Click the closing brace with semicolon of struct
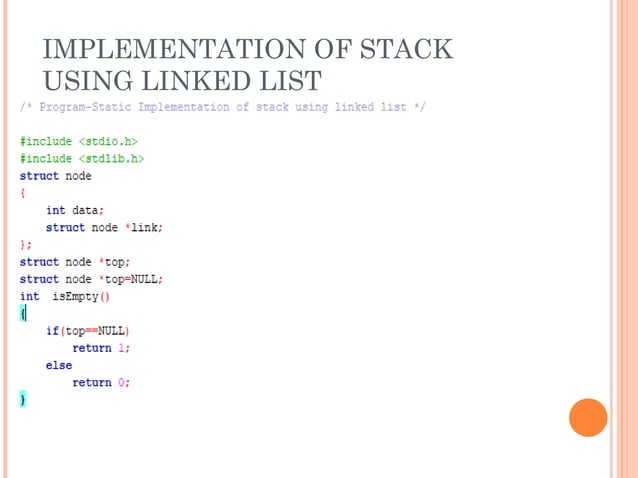The height and width of the screenshot is (478, 638). 26,244
